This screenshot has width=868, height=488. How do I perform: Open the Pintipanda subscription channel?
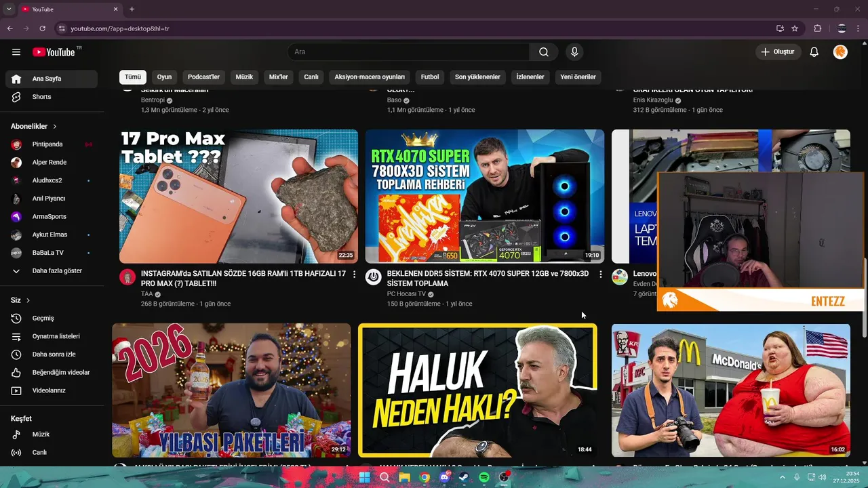[52, 144]
